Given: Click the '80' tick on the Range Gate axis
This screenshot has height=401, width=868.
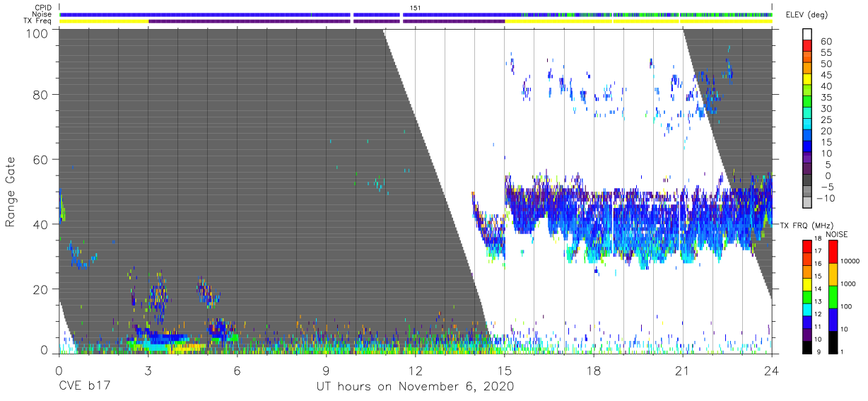Looking at the screenshot, I should coord(40,94).
